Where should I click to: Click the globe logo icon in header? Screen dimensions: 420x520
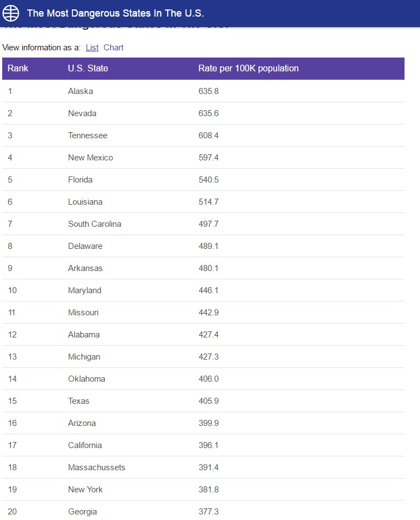(11, 13)
